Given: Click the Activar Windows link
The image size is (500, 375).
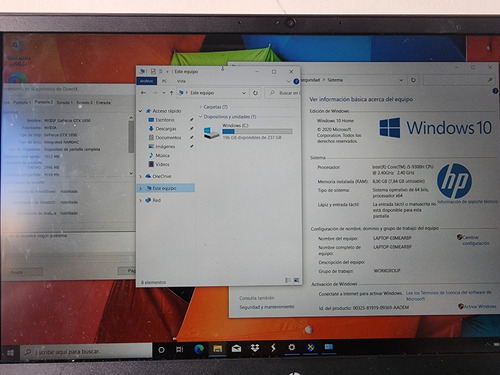Looking at the screenshot, I should click(480, 306).
